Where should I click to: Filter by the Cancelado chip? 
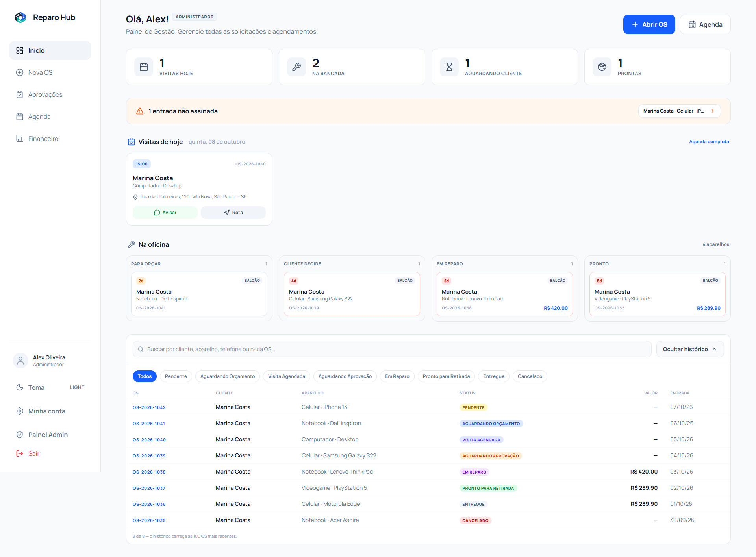[530, 376]
